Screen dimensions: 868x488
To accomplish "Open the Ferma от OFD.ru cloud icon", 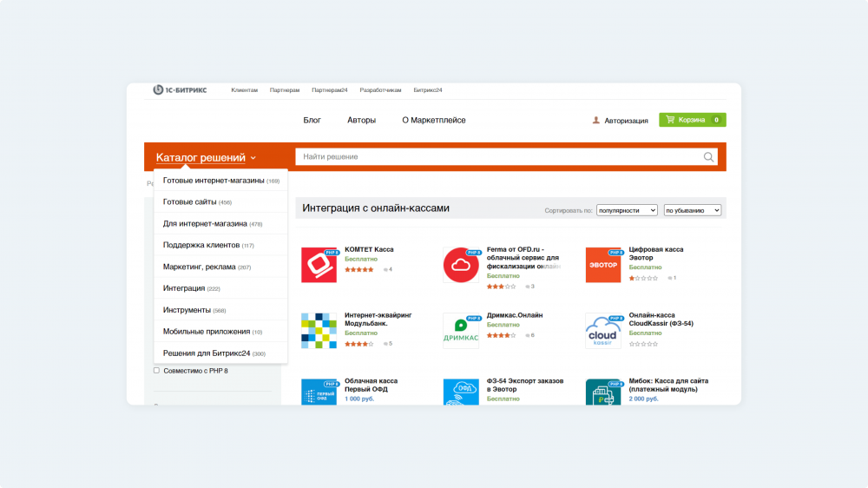I will [x=461, y=265].
